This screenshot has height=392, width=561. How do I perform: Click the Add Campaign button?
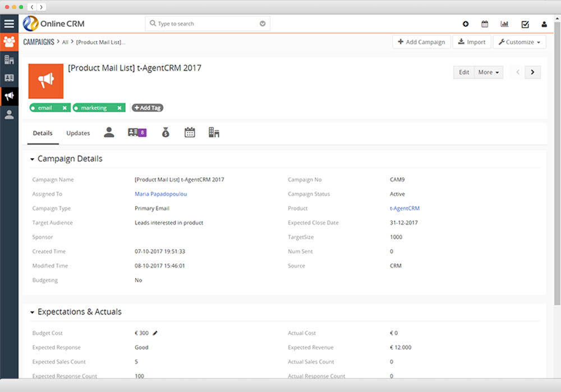point(421,42)
